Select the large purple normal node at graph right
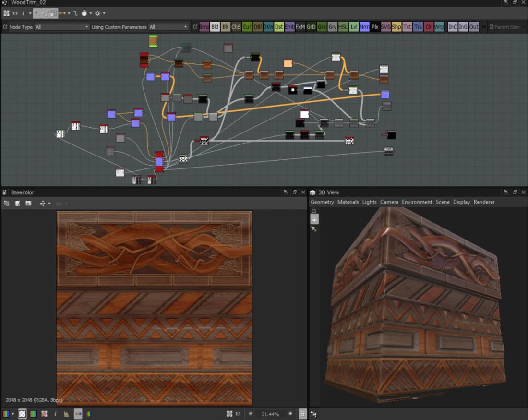 pyautogui.click(x=385, y=94)
